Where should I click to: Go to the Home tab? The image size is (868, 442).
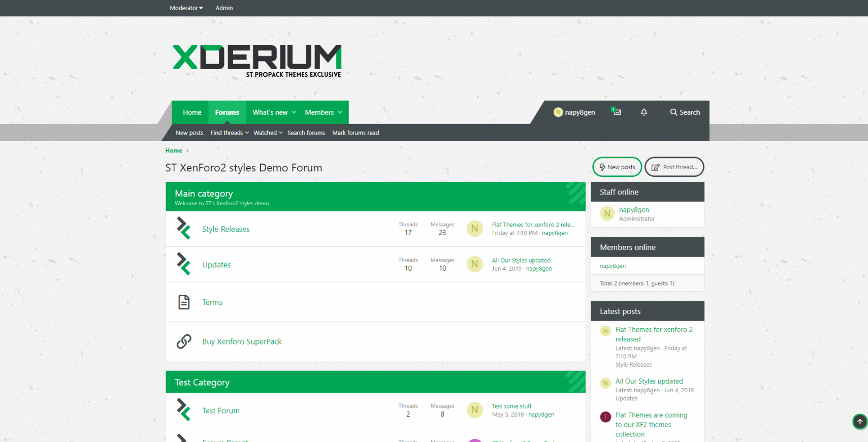192,112
